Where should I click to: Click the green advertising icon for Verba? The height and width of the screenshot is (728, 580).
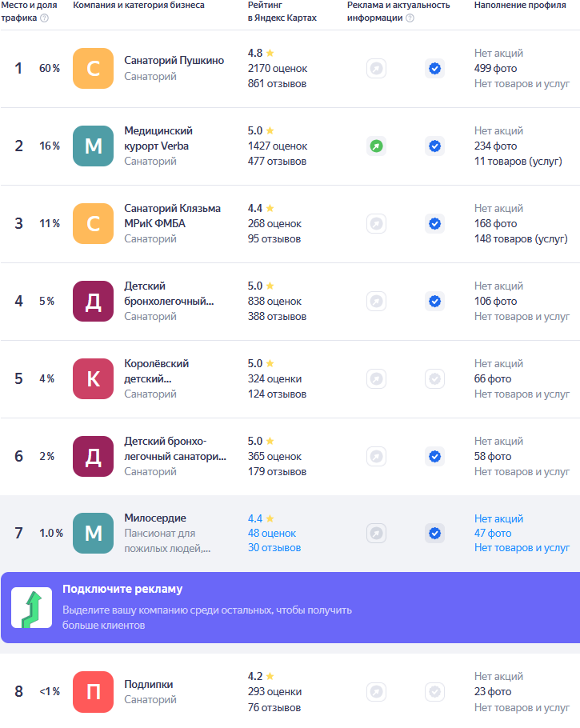[x=376, y=146]
